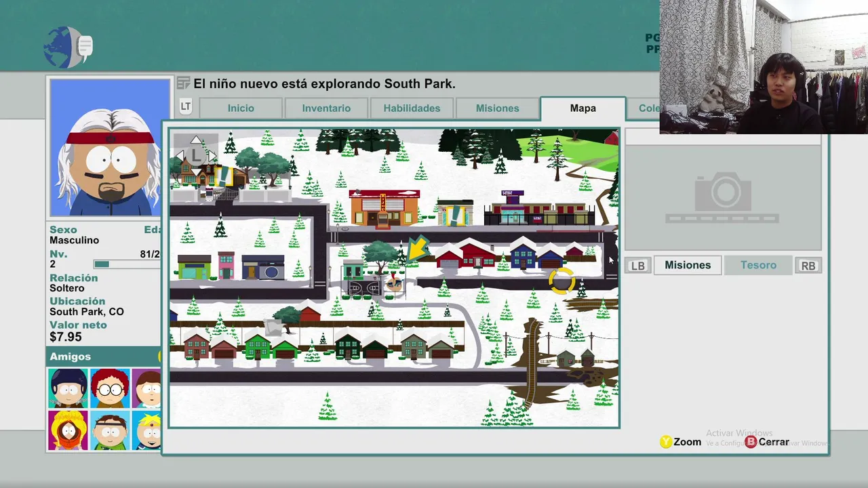Click the red B button icon
868x488 pixels.
(751, 442)
